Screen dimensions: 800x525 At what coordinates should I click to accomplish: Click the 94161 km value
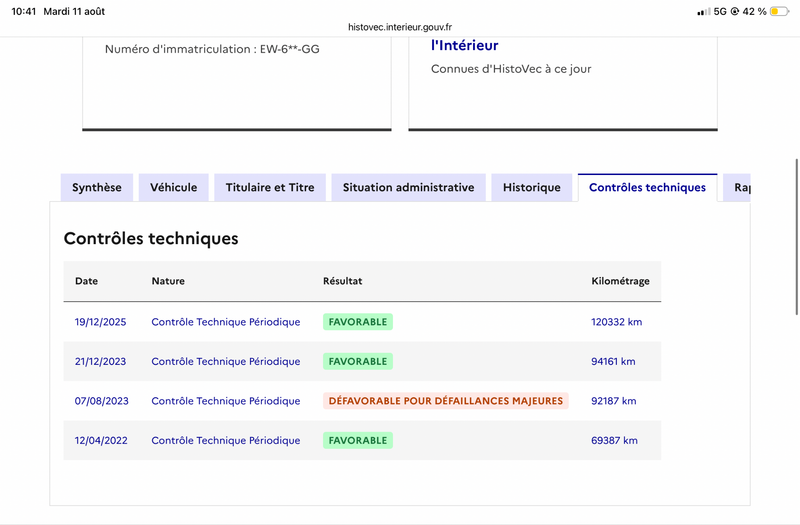(x=613, y=361)
